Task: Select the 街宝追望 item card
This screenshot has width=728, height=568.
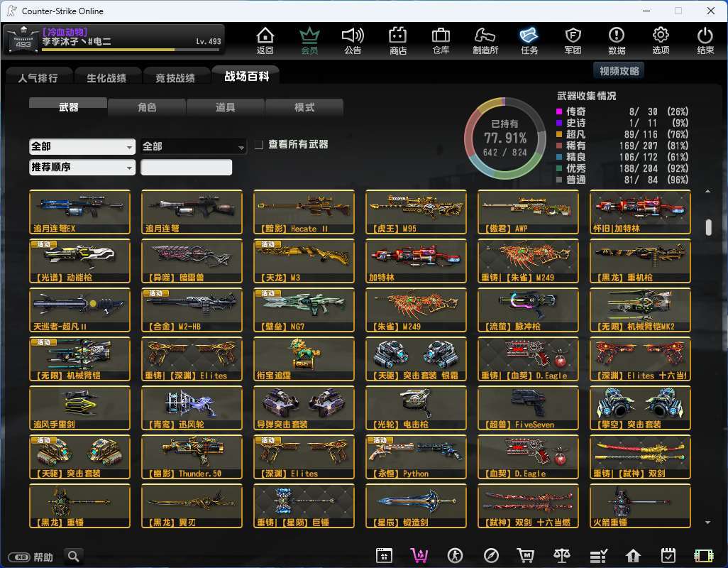Action: click(x=304, y=359)
